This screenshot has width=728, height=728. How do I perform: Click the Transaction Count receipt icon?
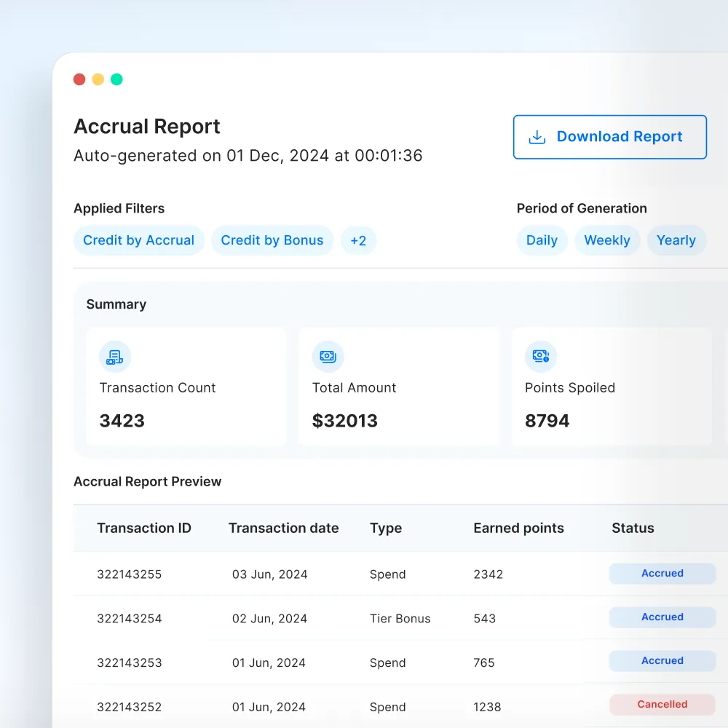coord(114,357)
